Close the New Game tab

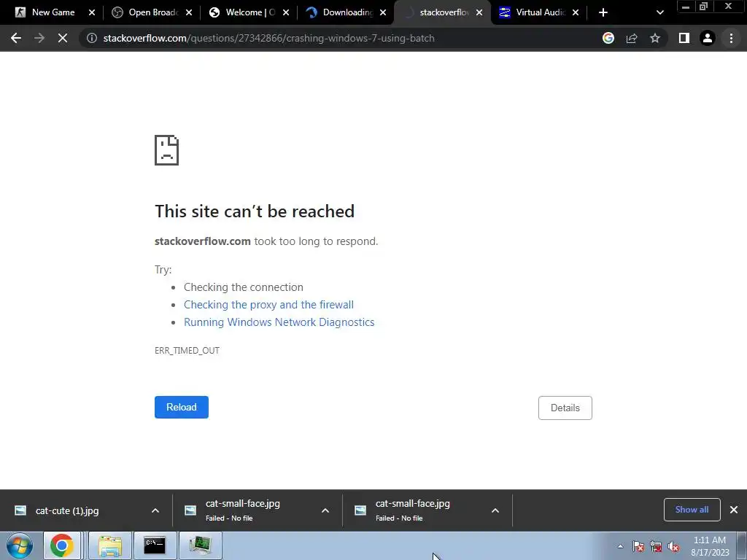[92, 12]
